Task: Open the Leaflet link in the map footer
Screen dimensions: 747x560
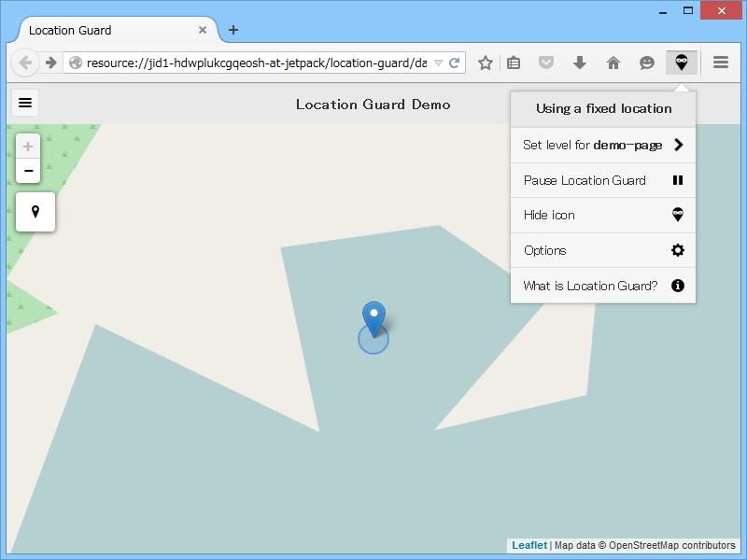Action: (x=529, y=545)
